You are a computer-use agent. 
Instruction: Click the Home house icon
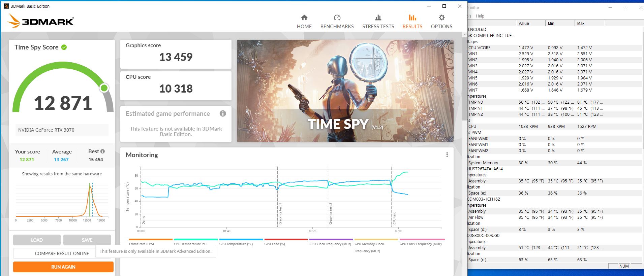click(x=304, y=18)
